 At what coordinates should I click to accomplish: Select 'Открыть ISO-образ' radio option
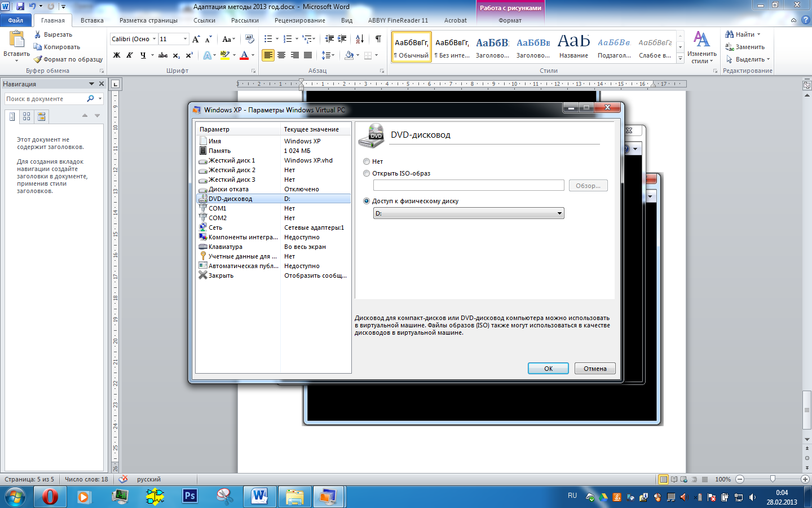pos(367,173)
